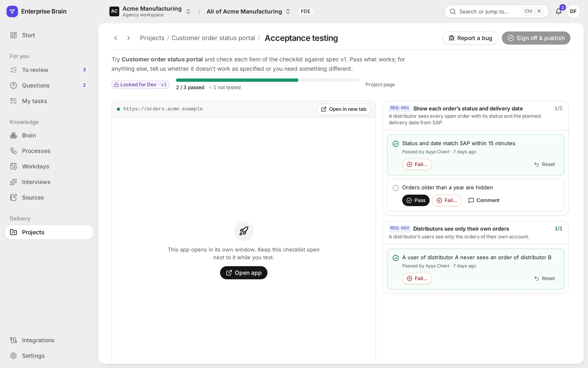Go to My tasks
Screen dimensions: 588x368
pyautogui.click(x=49, y=101)
